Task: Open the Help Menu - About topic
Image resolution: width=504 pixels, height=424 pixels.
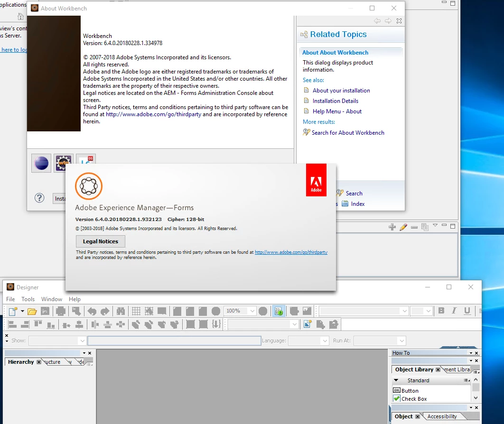Action: click(337, 111)
